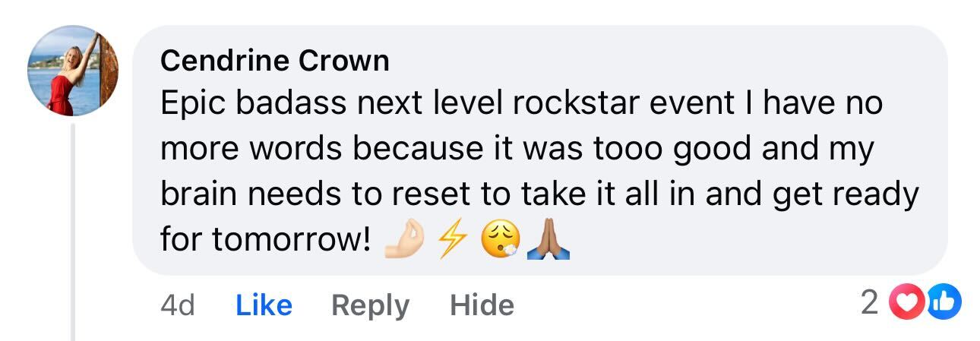Click the blue thumbs-up reaction icon
This screenshot has height=341, width=980.
click(944, 304)
